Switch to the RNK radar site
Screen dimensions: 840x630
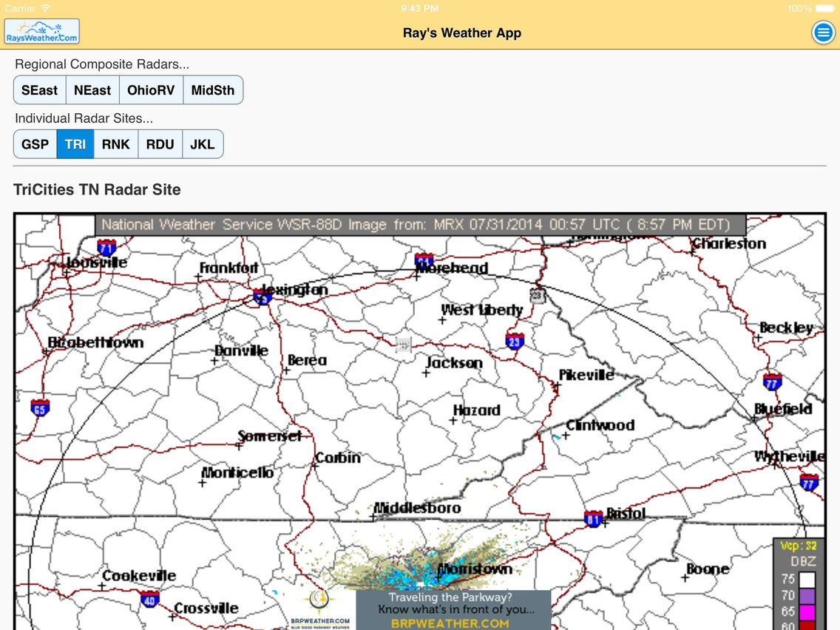115,144
